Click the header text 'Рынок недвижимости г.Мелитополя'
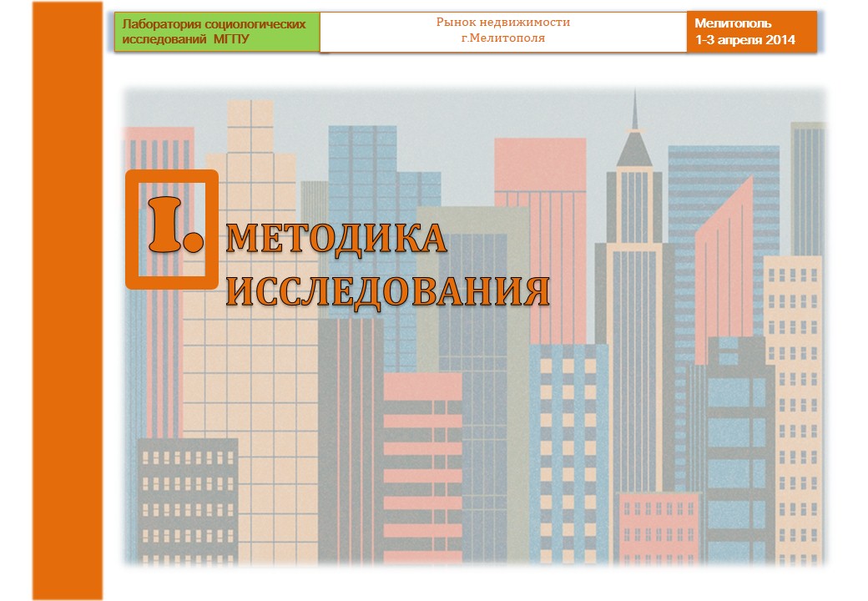868x601 pixels. 503,30
